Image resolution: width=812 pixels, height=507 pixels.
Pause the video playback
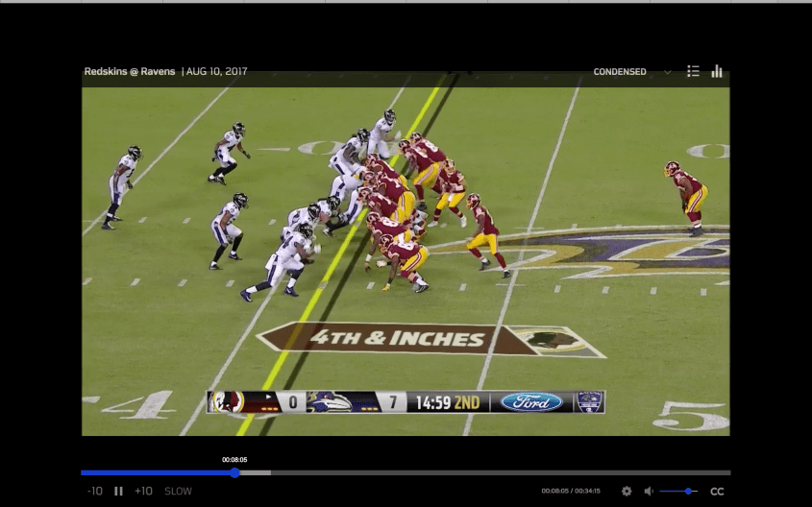tap(119, 491)
